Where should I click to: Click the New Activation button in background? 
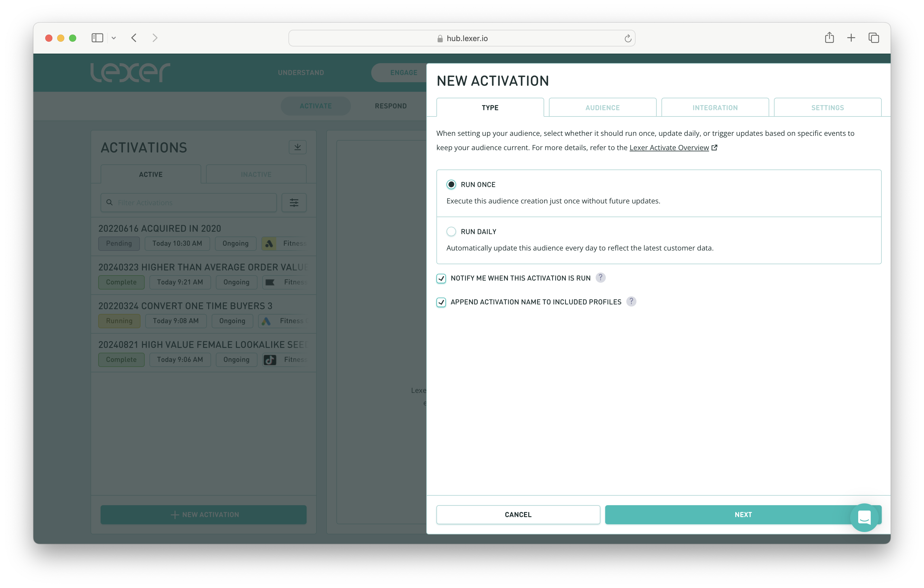click(203, 514)
